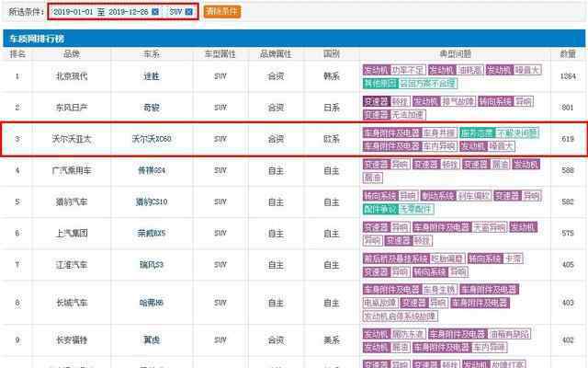Click the 卡滞 issue tag for 瑞风S3
The height and width of the screenshot is (368, 588).
tap(513, 259)
